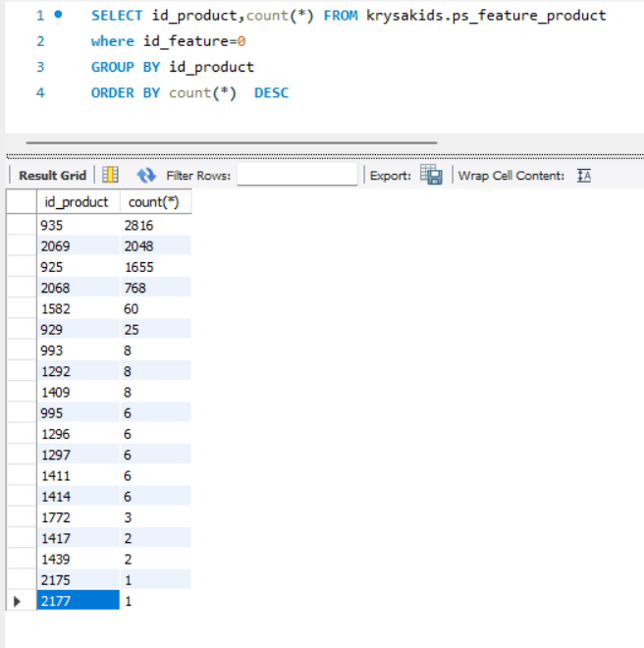644x648 pixels.
Task: Select count cell 2816
Action: pyautogui.click(x=156, y=225)
